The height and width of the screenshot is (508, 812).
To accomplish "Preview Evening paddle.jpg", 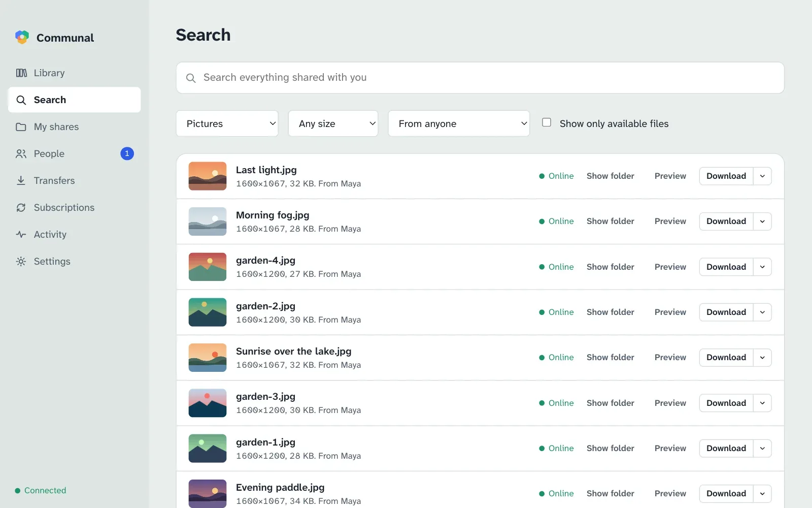I will click(670, 493).
